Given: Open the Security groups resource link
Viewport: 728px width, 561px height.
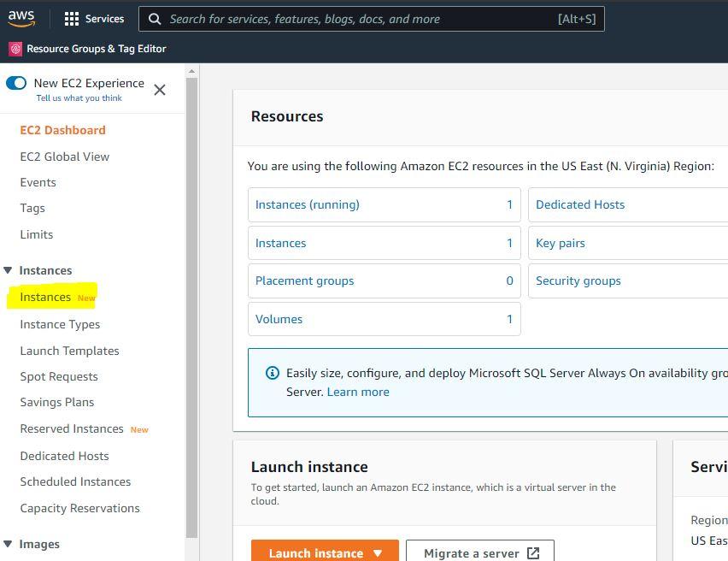Looking at the screenshot, I should (578, 280).
